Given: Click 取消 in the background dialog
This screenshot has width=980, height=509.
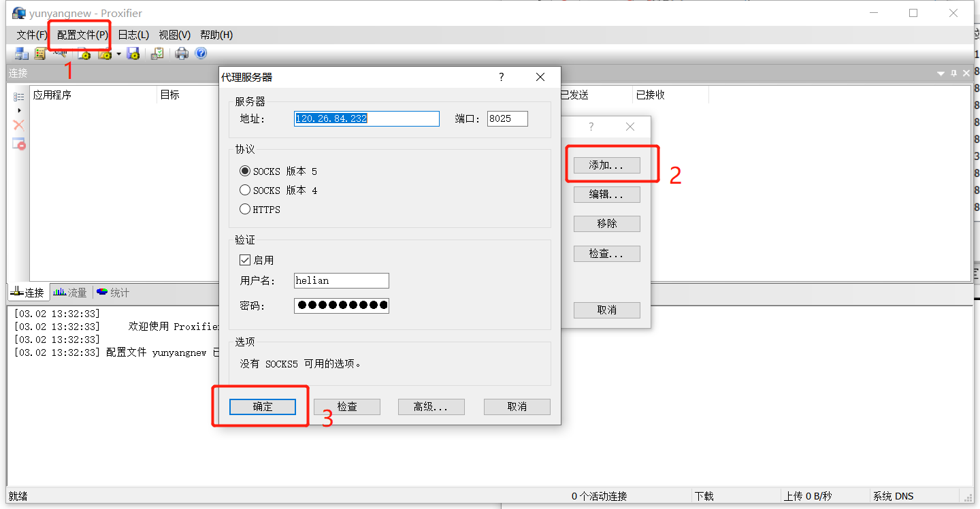Looking at the screenshot, I should (607, 310).
